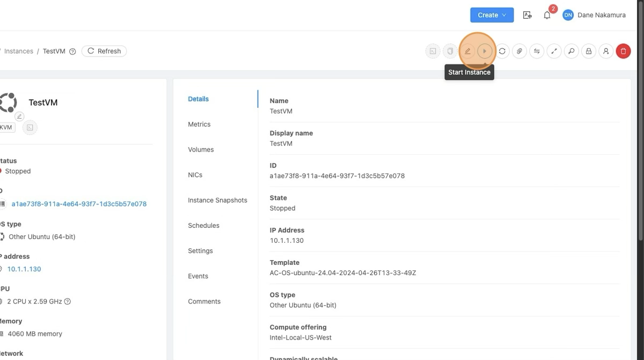
Task: Click the 10.1.1.130 IP address link
Action: (24, 269)
